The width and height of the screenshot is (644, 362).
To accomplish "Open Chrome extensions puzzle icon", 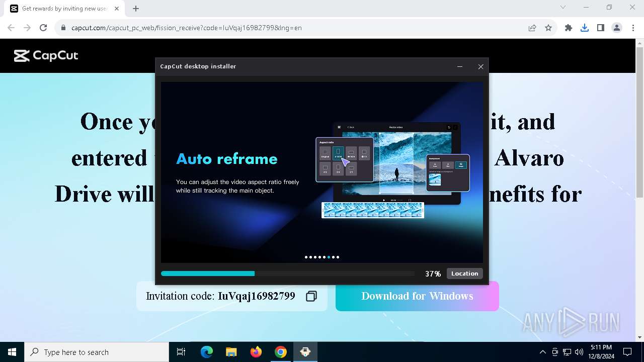I will [569, 28].
